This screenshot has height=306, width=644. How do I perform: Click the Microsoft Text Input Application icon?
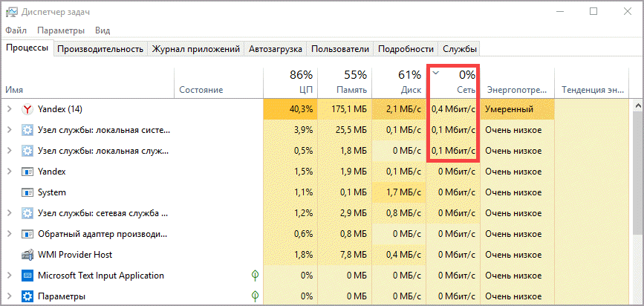27,276
